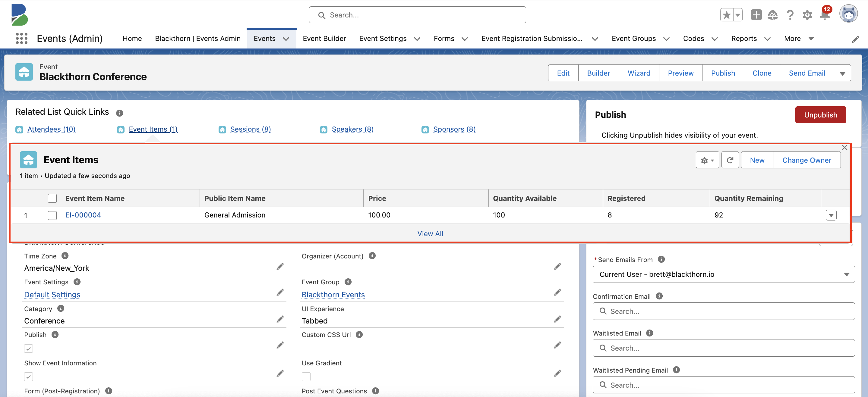Click the info icon next to Time Zone

coord(65,255)
